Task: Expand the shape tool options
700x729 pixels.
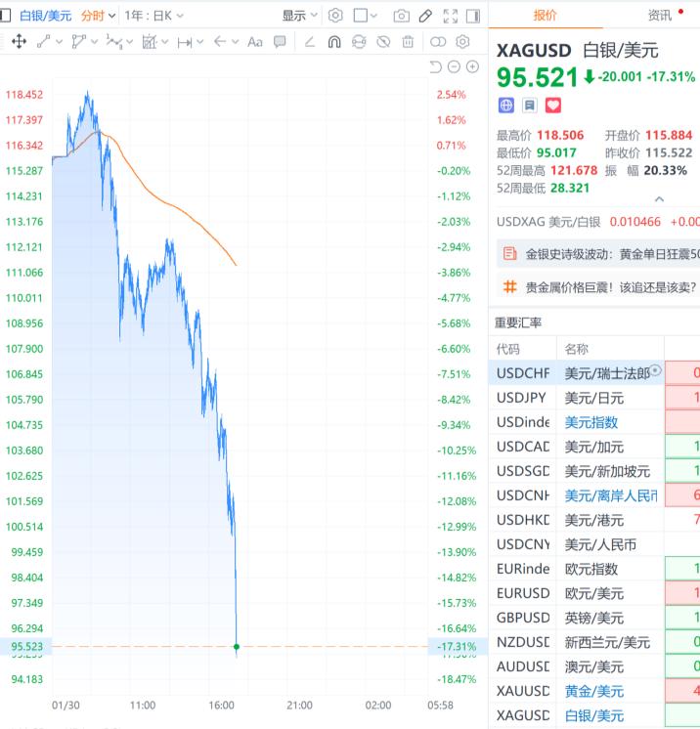Action: [95, 42]
